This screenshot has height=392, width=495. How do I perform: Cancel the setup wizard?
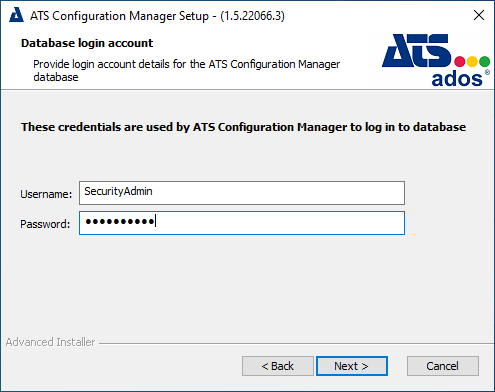(x=443, y=366)
